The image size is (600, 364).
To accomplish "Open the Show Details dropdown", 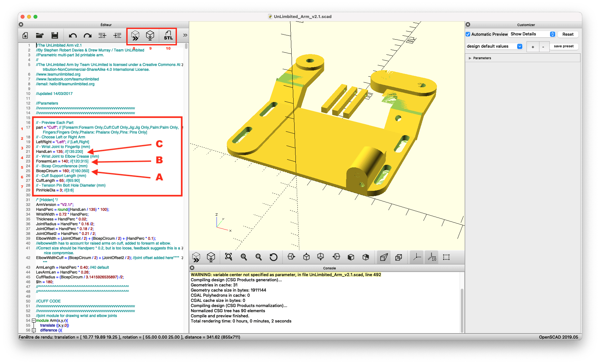I will [x=532, y=34].
